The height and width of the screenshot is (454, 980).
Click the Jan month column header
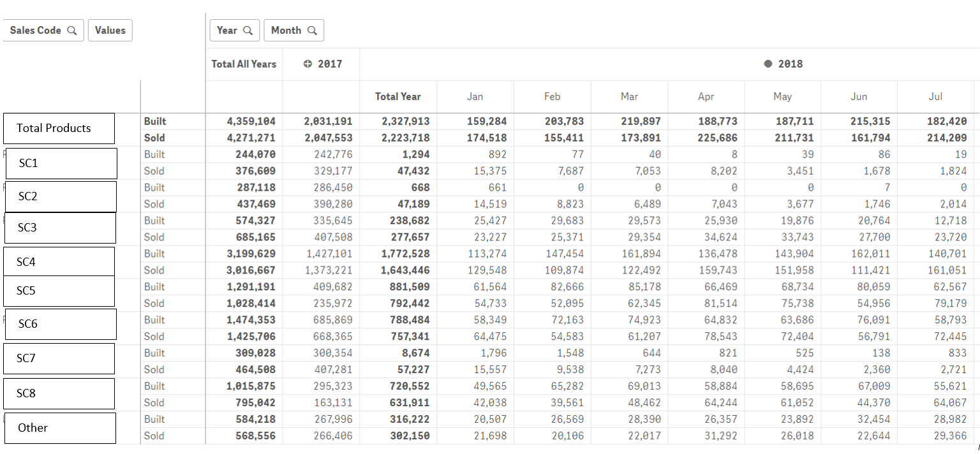tap(475, 96)
